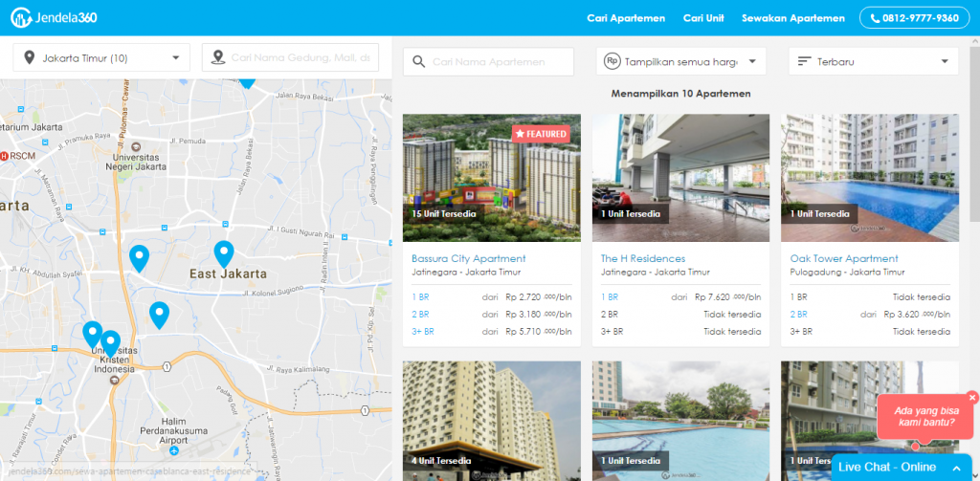The image size is (980, 481).
Task: Call the 0812-9777-9360 phone button
Action: pyautogui.click(x=914, y=18)
